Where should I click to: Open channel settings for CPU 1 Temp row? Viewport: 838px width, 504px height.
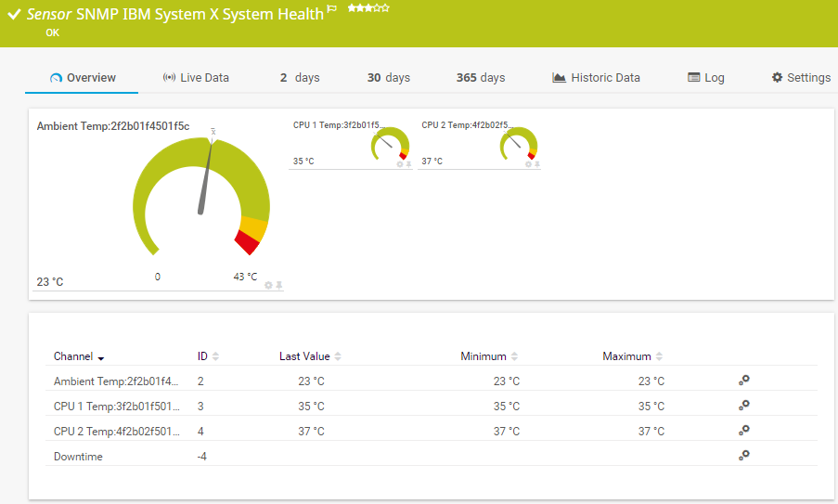[x=743, y=405]
